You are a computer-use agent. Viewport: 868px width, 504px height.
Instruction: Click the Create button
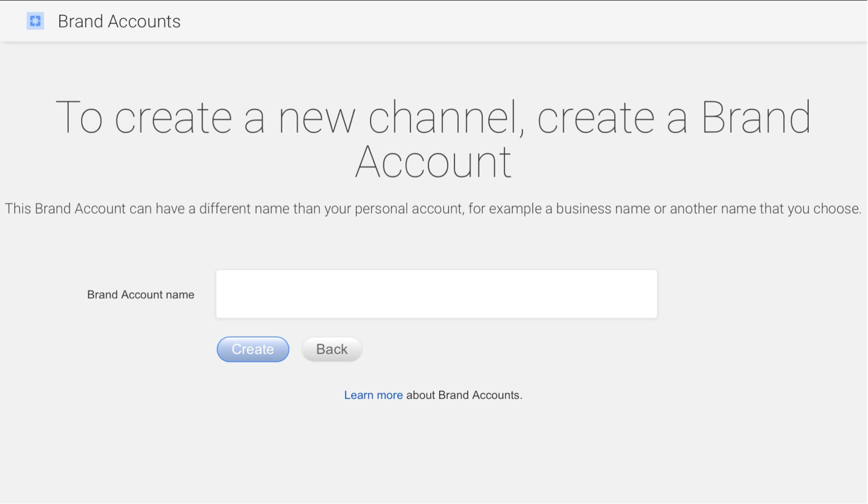tap(253, 349)
